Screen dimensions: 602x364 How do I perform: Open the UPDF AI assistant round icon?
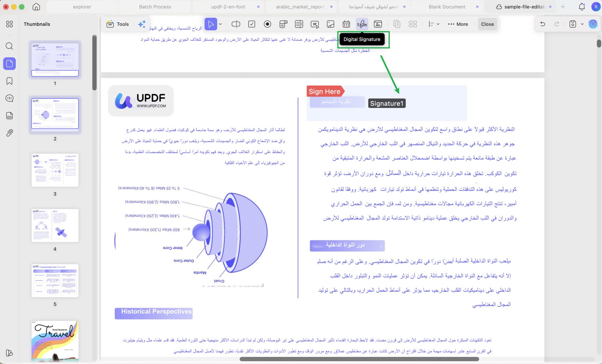[x=593, y=24]
